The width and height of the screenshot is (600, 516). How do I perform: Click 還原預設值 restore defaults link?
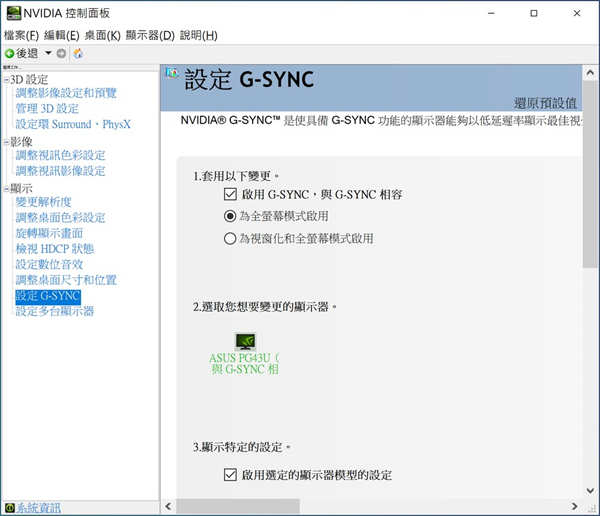[545, 103]
